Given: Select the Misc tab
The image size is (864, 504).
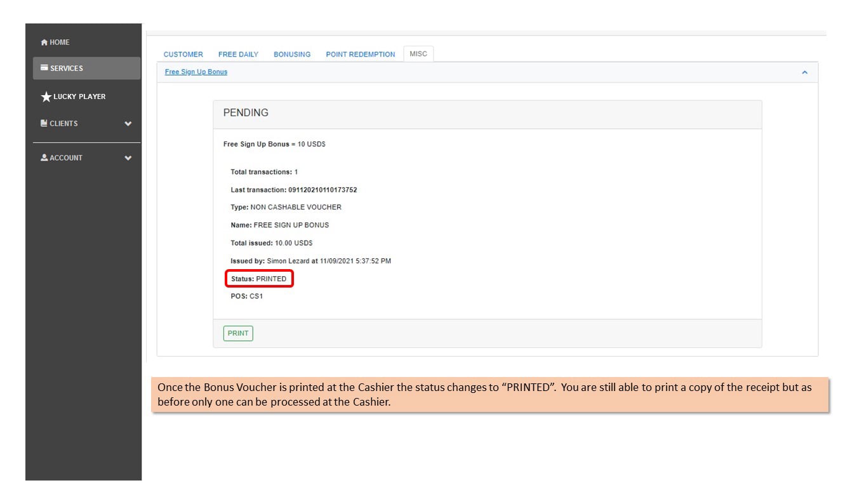Looking at the screenshot, I should 418,54.
